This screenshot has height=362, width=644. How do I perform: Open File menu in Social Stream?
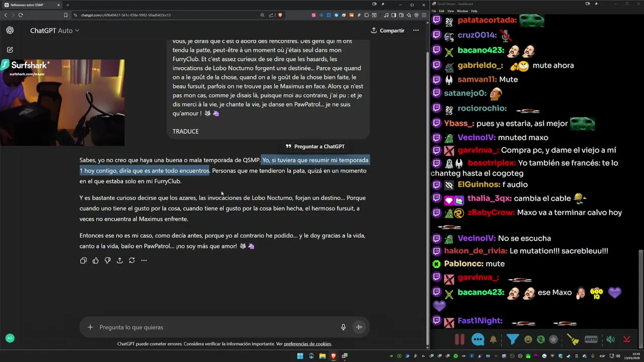(x=434, y=11)
